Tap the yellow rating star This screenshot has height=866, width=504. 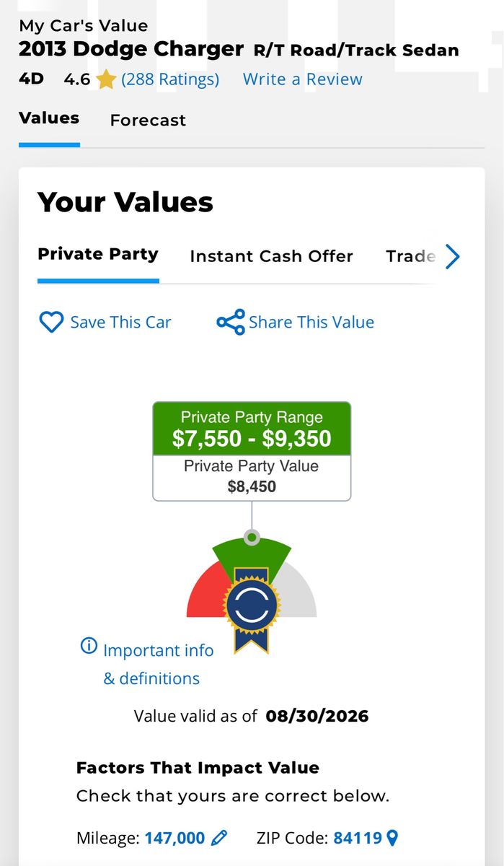(x=106, y=79)
